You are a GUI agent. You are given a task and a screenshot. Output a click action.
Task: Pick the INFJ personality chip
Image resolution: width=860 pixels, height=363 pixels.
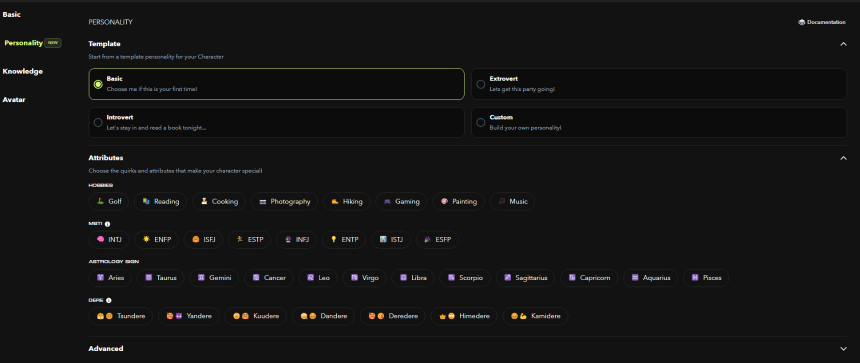(297, 240)
